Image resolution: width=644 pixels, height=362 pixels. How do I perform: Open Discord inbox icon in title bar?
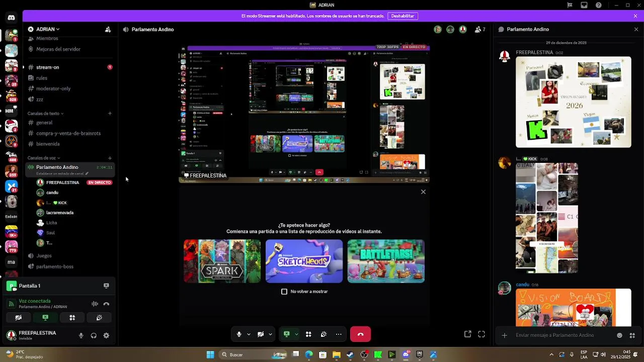click(x=584, y=5)
